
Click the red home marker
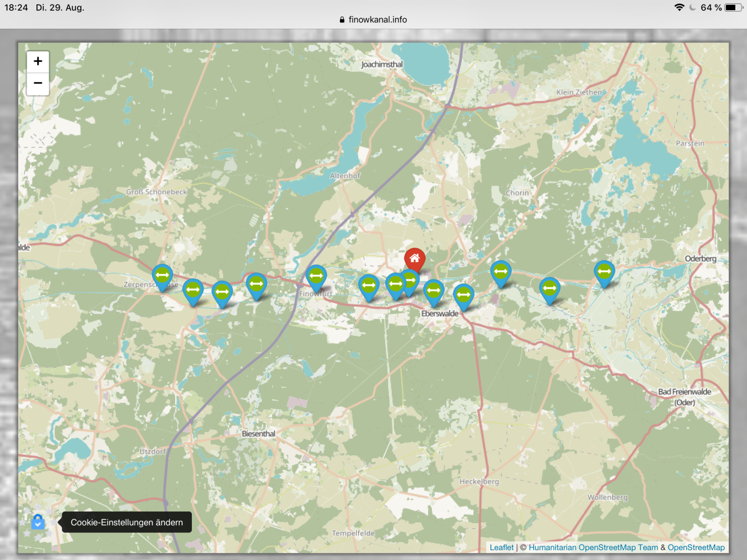pos(415,259)
